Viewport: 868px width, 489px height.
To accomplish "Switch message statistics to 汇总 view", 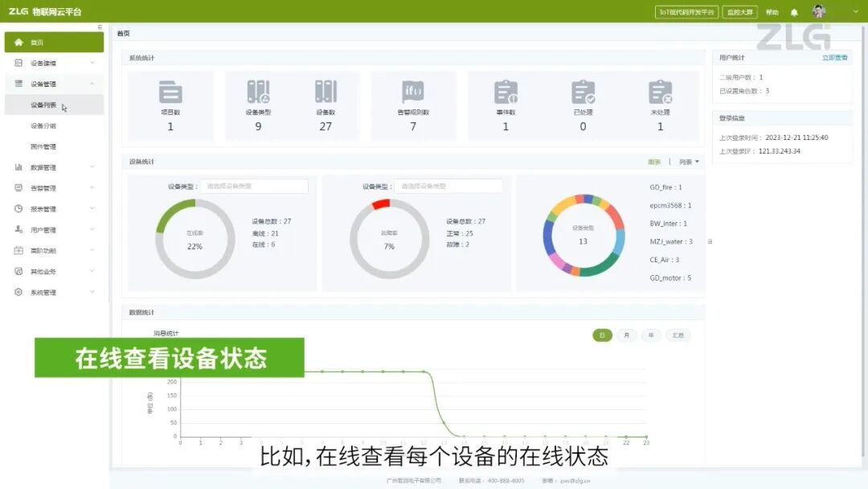I will coord(678,335).
